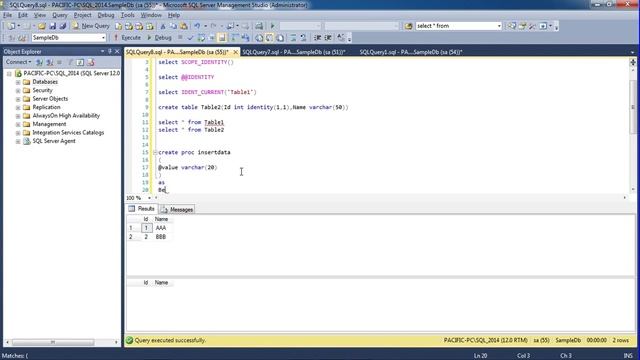Open the Project menu
This screenshot has height=360, width=640.
tap(82, 15)
